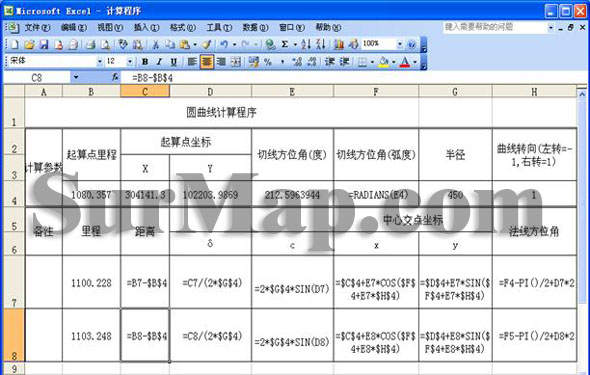
Task: Open the 工具 (Tools) menu
Action: (x=219, y=27)
